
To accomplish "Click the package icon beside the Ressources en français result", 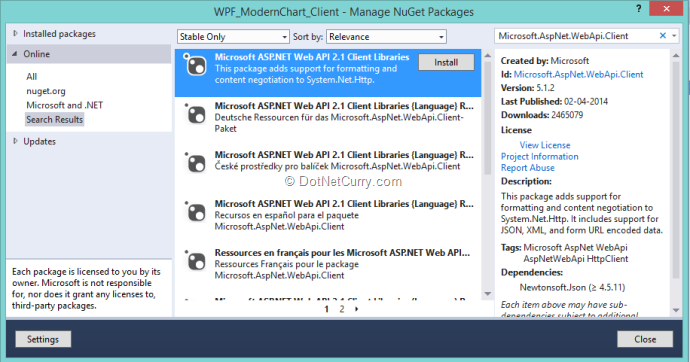I will (195, 261).
